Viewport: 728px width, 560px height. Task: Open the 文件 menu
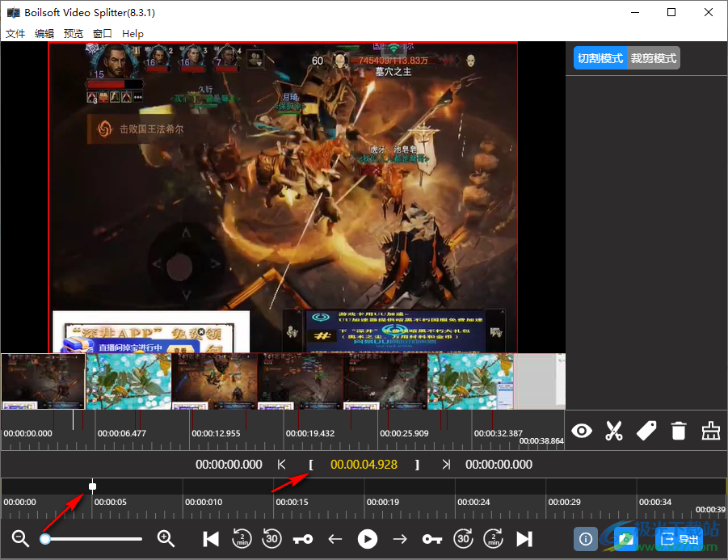tap(15, 34)
